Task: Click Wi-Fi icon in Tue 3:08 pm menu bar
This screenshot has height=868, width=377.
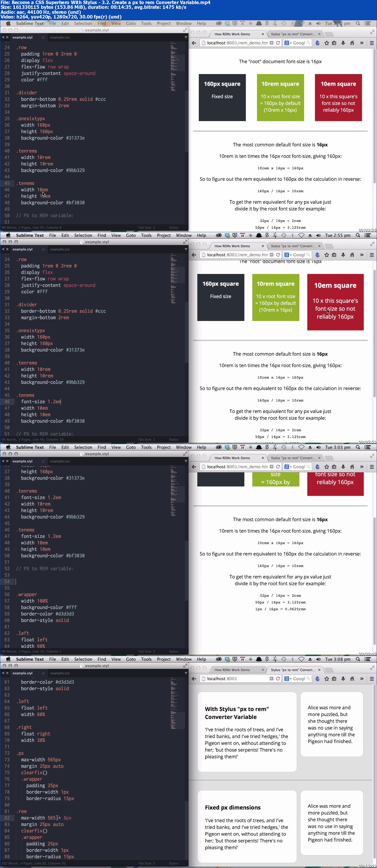Action: coord(301,659)
